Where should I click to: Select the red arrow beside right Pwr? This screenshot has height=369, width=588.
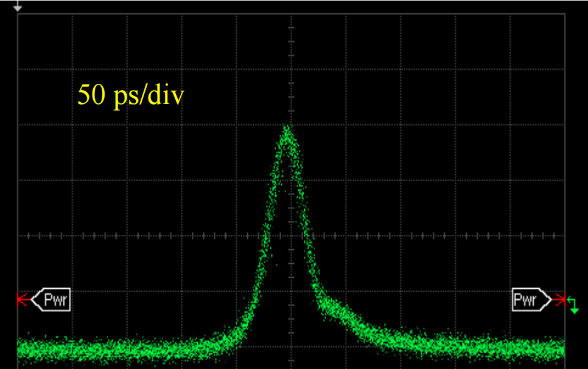560,300
